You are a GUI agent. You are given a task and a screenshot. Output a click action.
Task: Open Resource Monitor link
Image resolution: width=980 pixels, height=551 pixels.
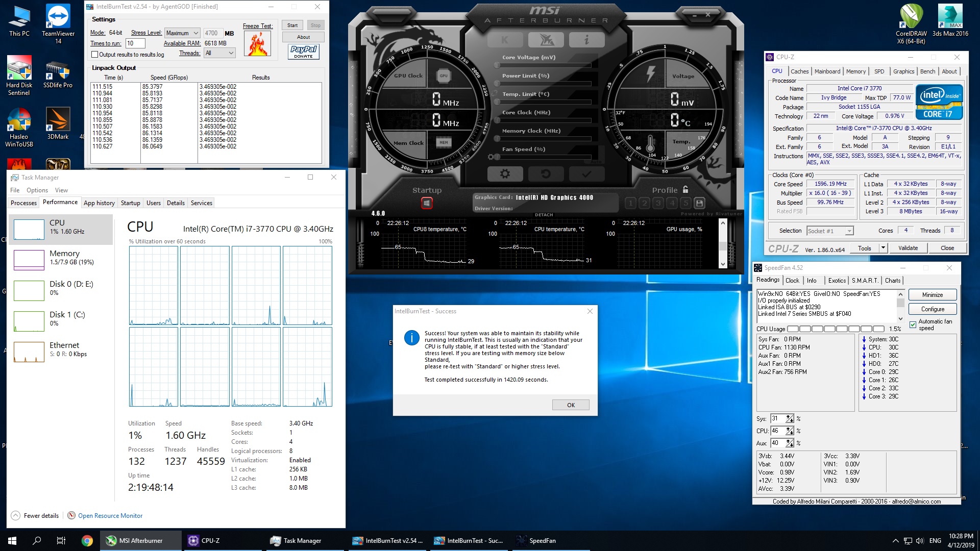(110, 516)
